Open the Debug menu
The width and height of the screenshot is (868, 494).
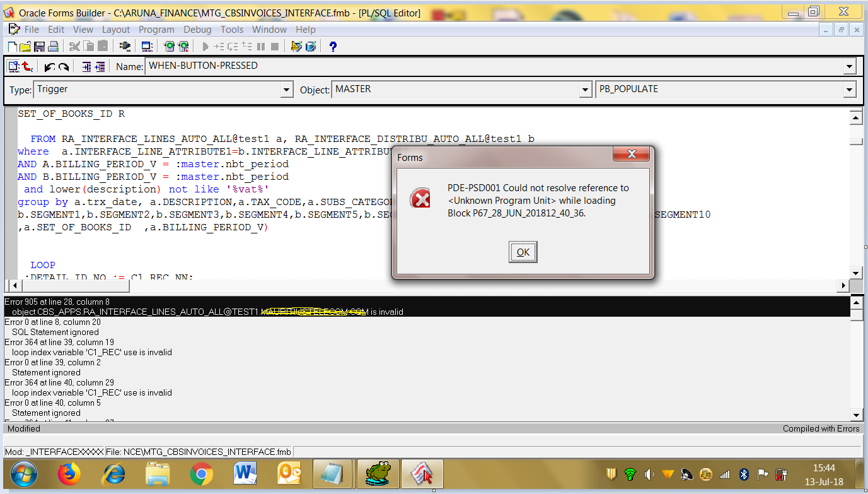coord(197,29)
